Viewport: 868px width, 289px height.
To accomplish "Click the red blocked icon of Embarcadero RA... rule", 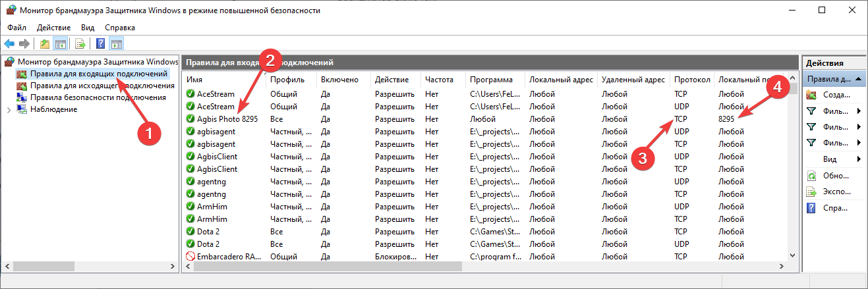I will tap(190, 257).
